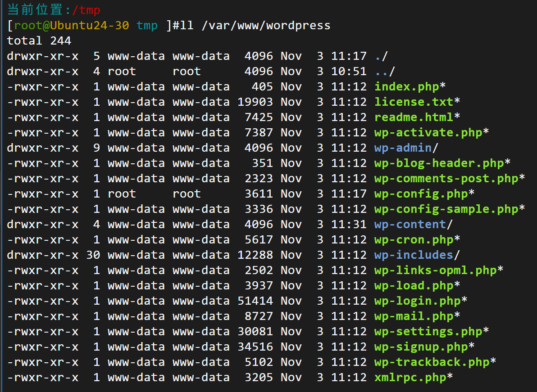The image size is (537, 392).
Task: Click the wp-mail.php file name
Action: point(414,317)
